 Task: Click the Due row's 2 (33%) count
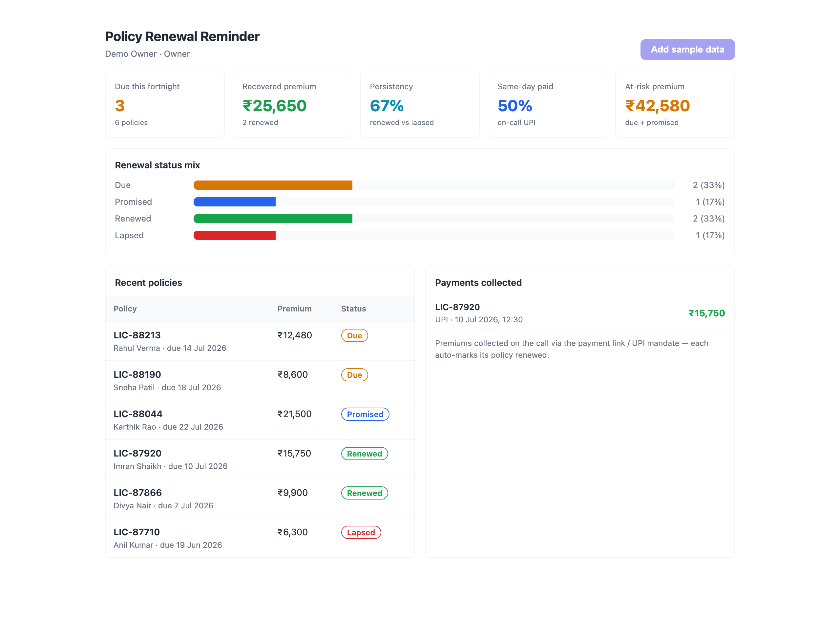(x=709, y=185)
